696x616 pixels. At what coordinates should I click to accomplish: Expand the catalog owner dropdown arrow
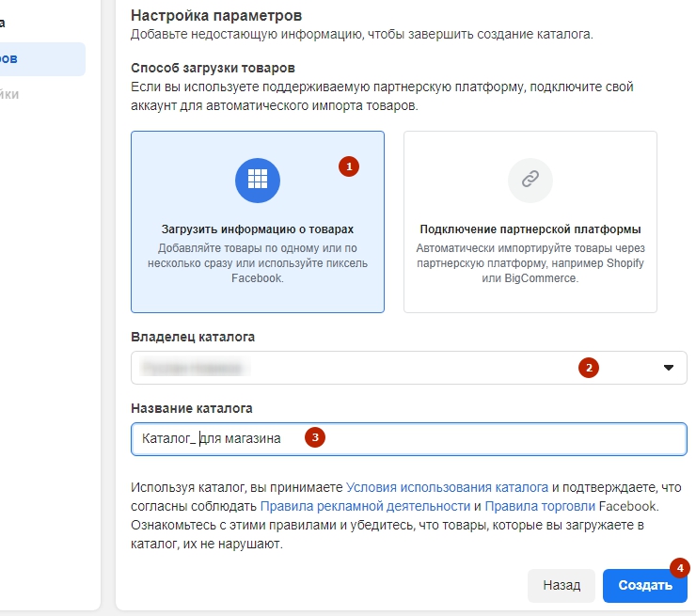coord(669,368)
